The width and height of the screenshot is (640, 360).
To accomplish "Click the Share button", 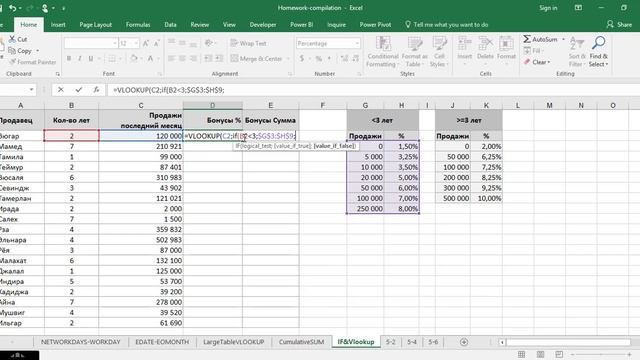I will pos(619,24).
